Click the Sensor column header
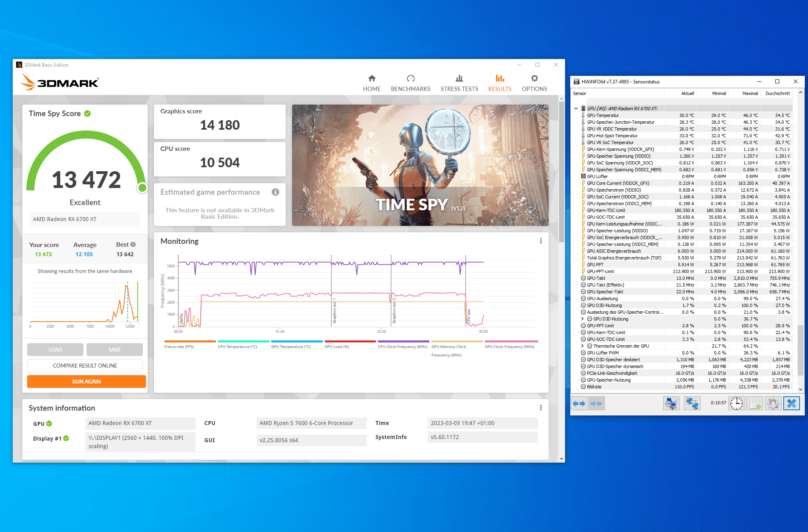Image resolution: width=808 pixels, height=532 pixels. (x=617, y=93)
